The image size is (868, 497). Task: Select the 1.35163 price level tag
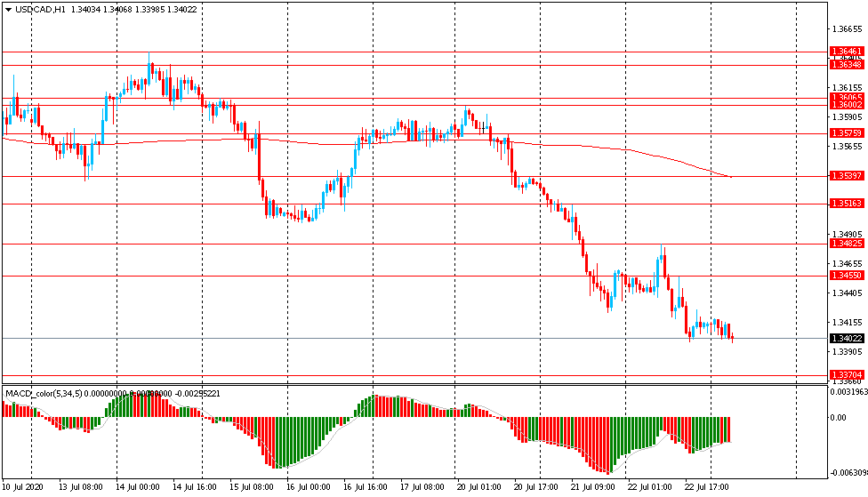click(x=846, y=204)
